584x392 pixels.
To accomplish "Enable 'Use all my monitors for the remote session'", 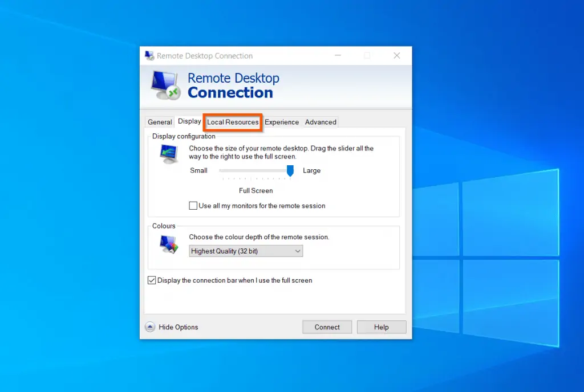I will pos(193,206).
